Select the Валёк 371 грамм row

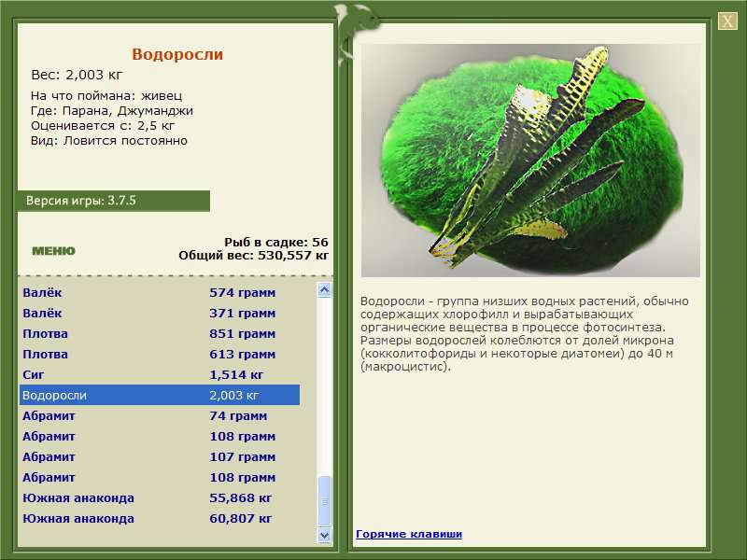tap(160, 313)
